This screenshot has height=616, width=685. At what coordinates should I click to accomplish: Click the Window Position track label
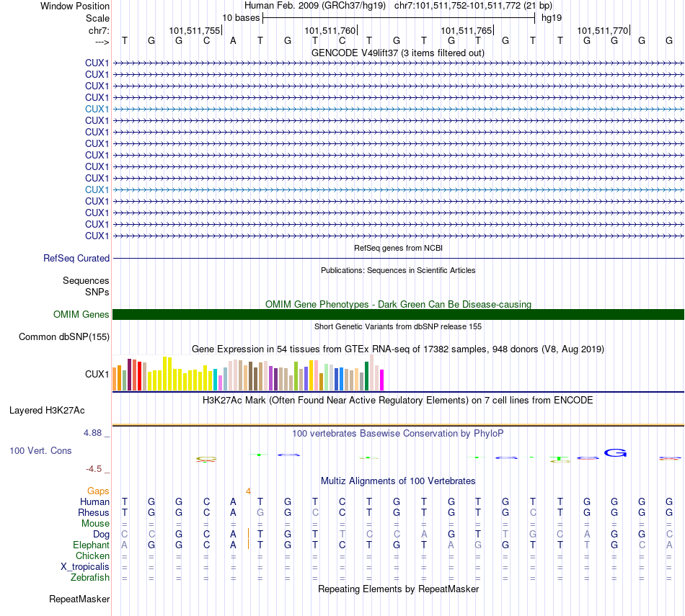point(75,6)
